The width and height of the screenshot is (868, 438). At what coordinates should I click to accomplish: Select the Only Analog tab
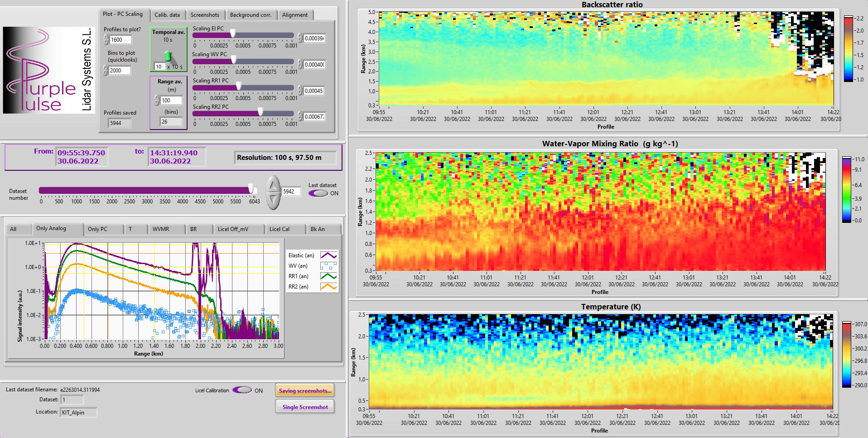point(58,229)
